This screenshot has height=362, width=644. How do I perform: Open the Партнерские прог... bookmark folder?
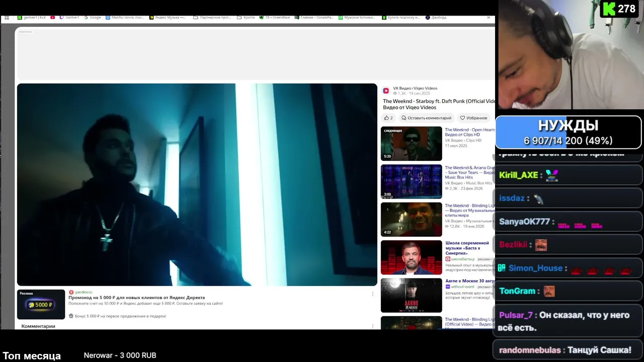[212, 18]
